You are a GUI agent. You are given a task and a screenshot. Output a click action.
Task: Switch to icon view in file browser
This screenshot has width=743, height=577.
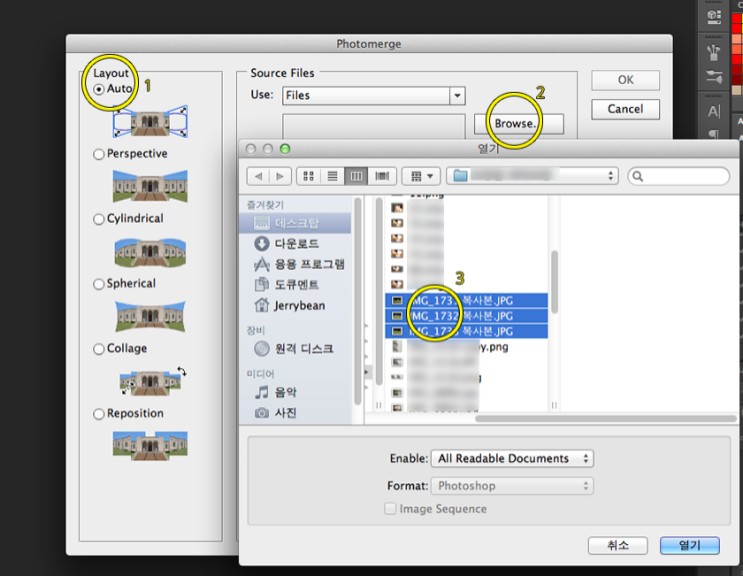coord(308,176)
